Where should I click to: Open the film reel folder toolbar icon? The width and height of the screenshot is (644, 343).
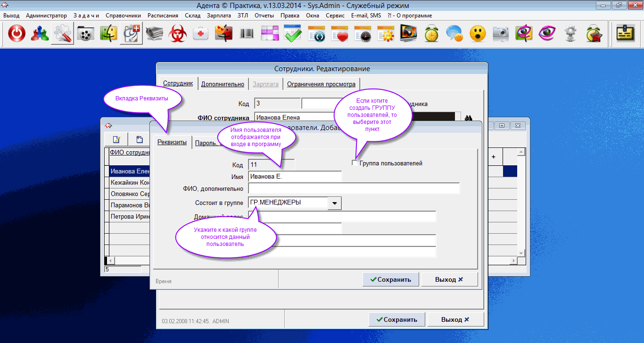pyautogui.click(x=85, y=34)
